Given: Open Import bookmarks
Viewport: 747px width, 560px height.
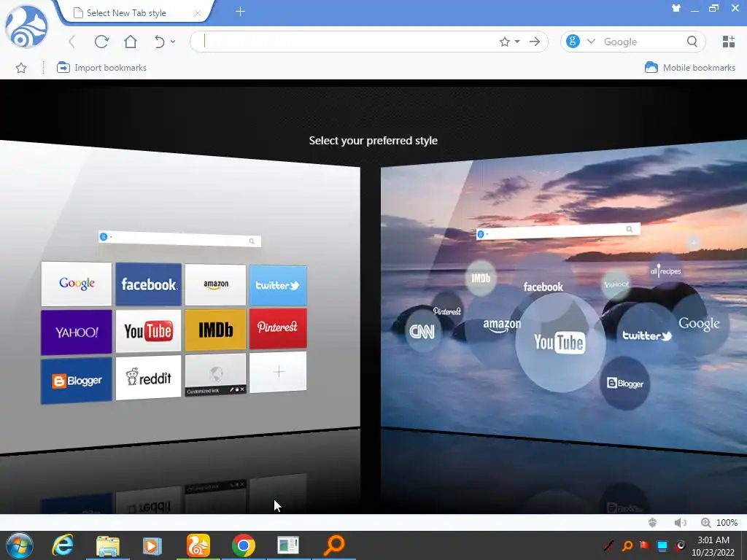Looking at the screenshot, I should (x=101, y=68).
